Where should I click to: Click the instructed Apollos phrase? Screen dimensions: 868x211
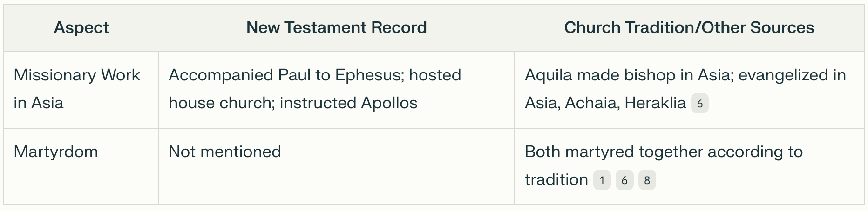pyautogui.click(x=348, y=103)
